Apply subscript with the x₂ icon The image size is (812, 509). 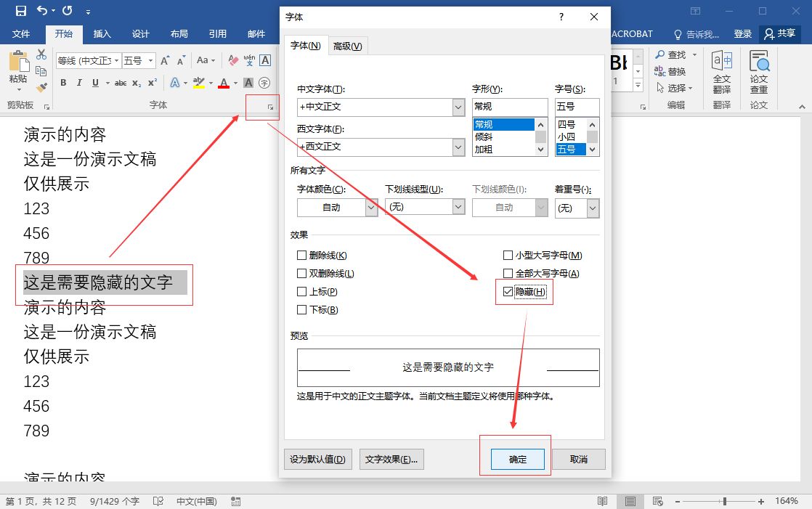pos(137,83)
